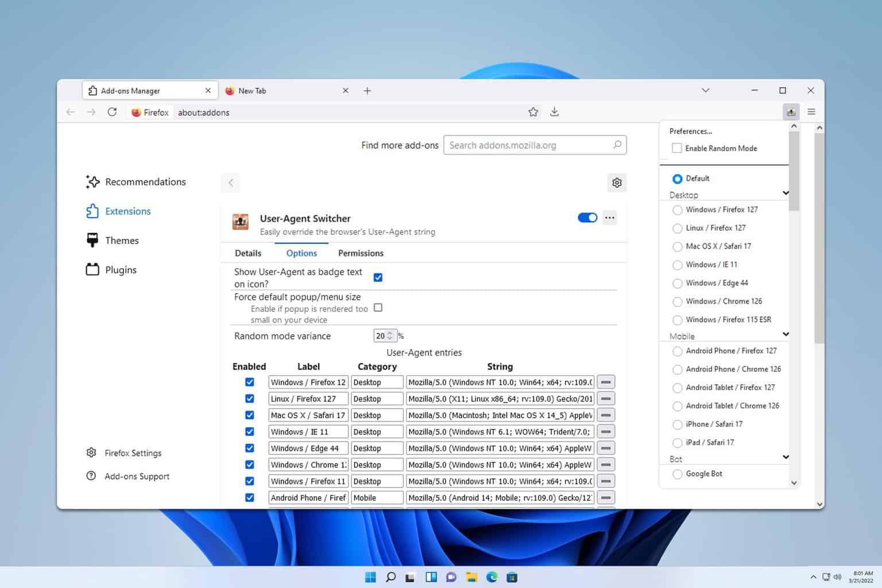Screen dimensions: 882x588
Task: Open the downloads arrow icon
Action: tap(554, 112)
